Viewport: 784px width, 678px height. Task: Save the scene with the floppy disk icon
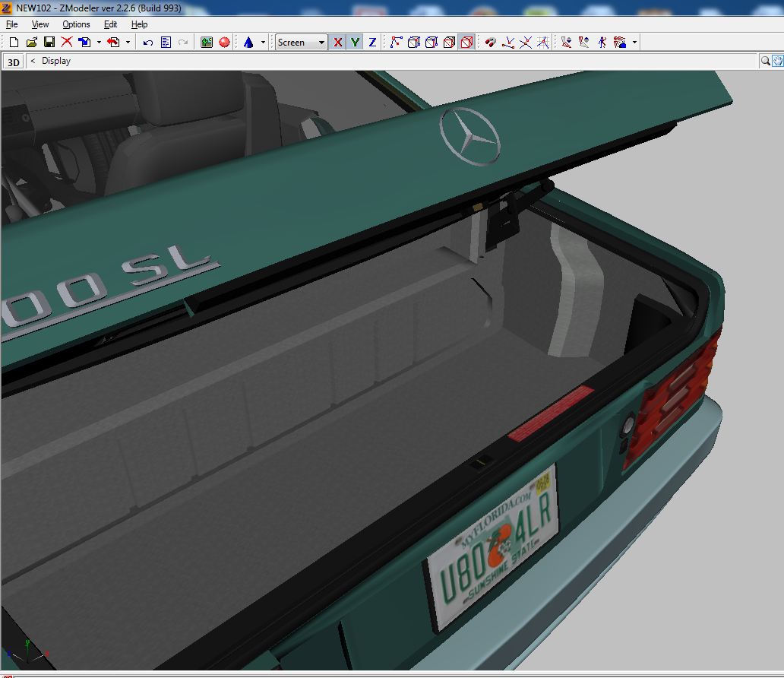(49, 43)
